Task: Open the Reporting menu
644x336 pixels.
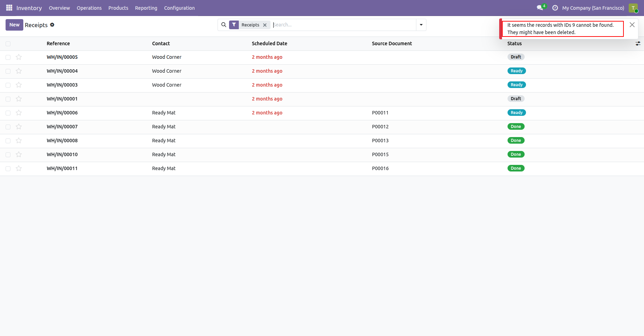Action: [x=146, y=8]
